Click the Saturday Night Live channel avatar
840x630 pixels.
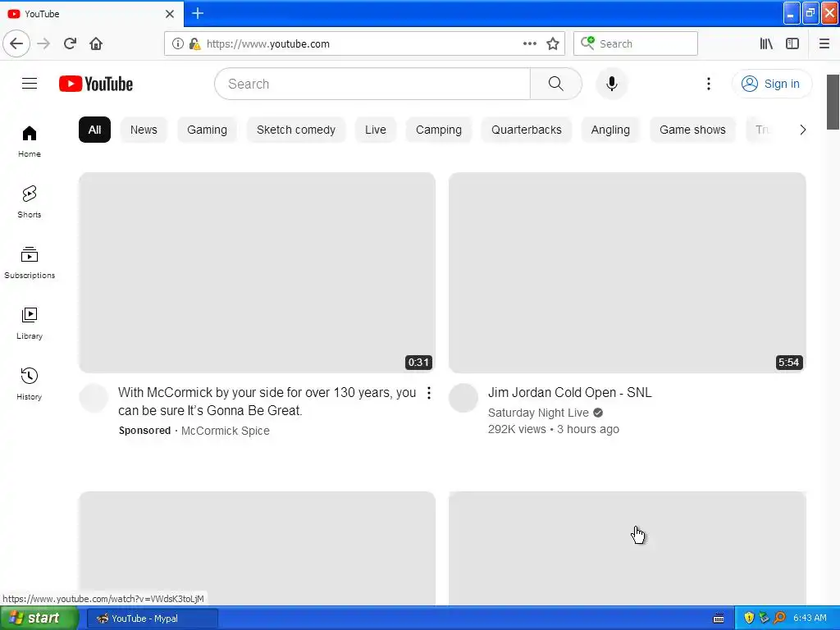pyautogui.click(x=463, y=398)
